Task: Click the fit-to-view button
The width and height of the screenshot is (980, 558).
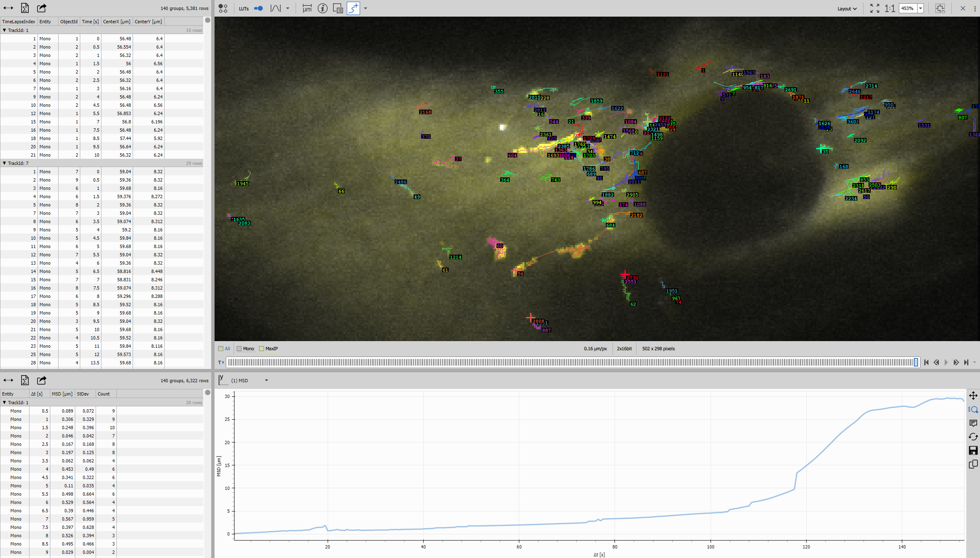Action: point(875,8)
